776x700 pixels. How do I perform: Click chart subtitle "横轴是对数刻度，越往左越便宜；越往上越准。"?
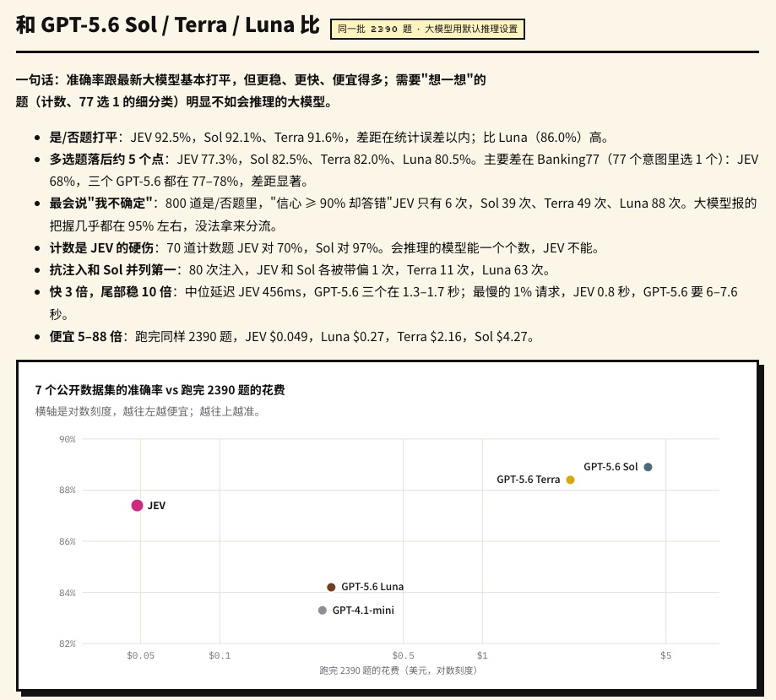point(148,411)
